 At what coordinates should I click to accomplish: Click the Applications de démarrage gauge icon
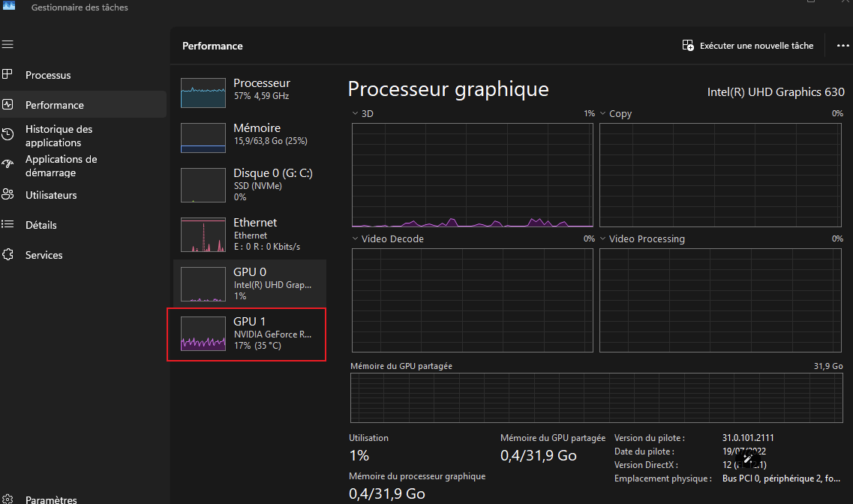[x=8, y=163]
